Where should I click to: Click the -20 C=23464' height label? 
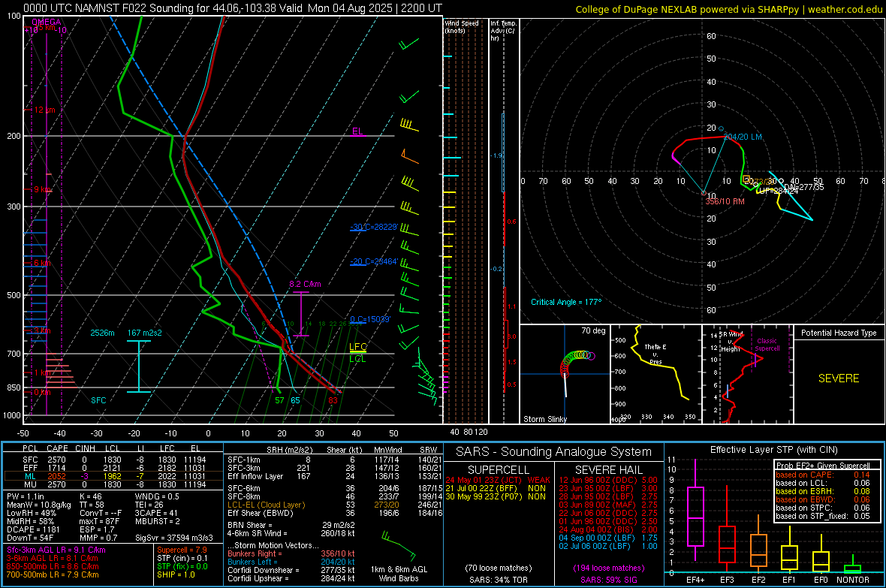point(374,262)
